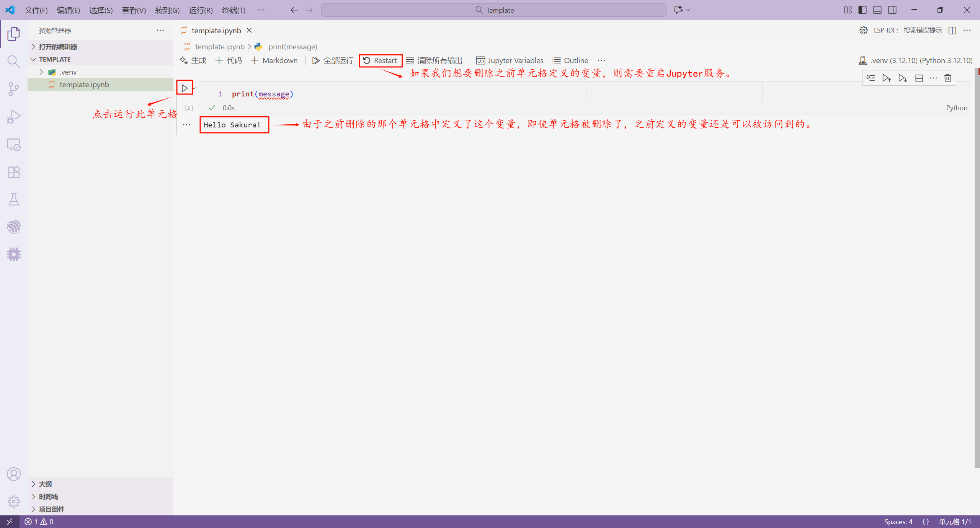Image resolution: width=980 pixels, height=528 pixels.
Task: Open the Search view in activity bar
Action: click(x=14, y=61)
